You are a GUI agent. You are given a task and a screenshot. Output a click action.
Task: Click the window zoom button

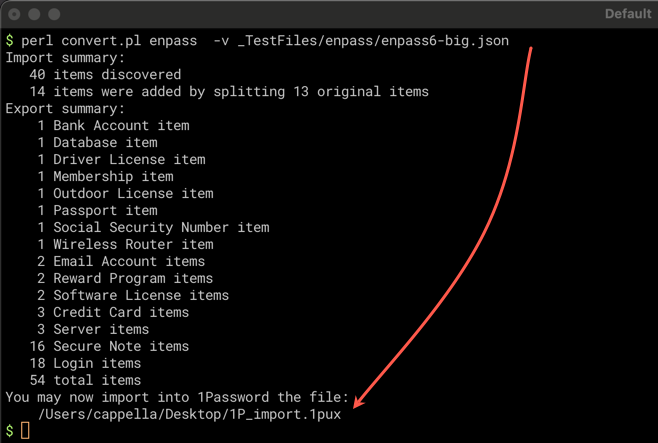click(x=54, y=15)
